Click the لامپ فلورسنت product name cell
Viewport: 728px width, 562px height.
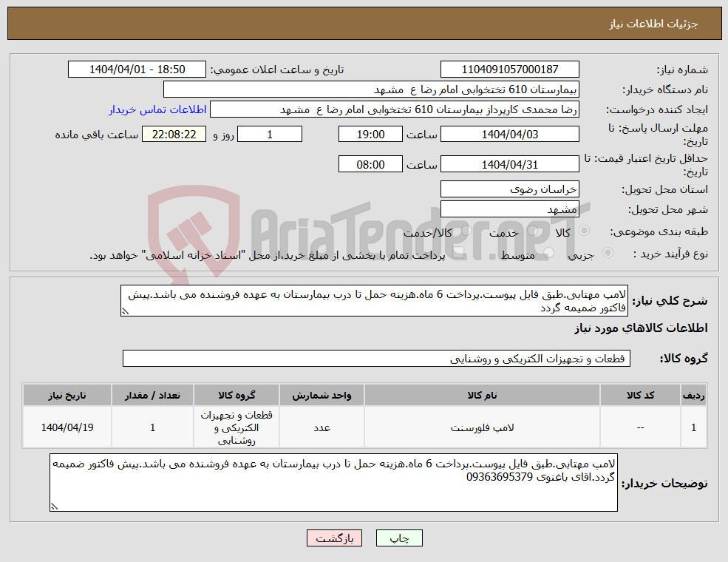[482, 427]
